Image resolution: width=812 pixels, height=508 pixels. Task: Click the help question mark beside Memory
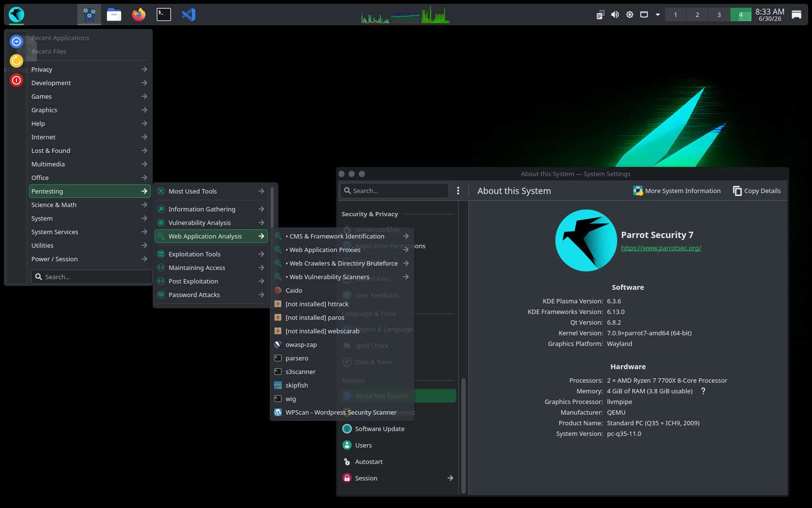703,391
